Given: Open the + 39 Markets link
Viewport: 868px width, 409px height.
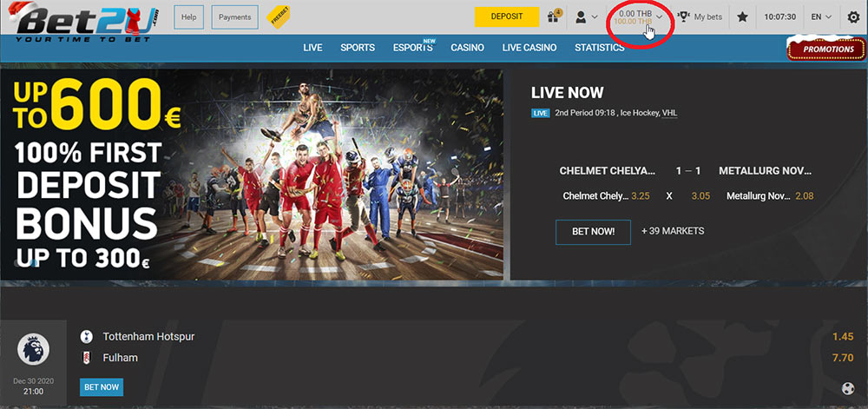Looking at the screenshot, I should pyautogui.click(x=673, y=231).
